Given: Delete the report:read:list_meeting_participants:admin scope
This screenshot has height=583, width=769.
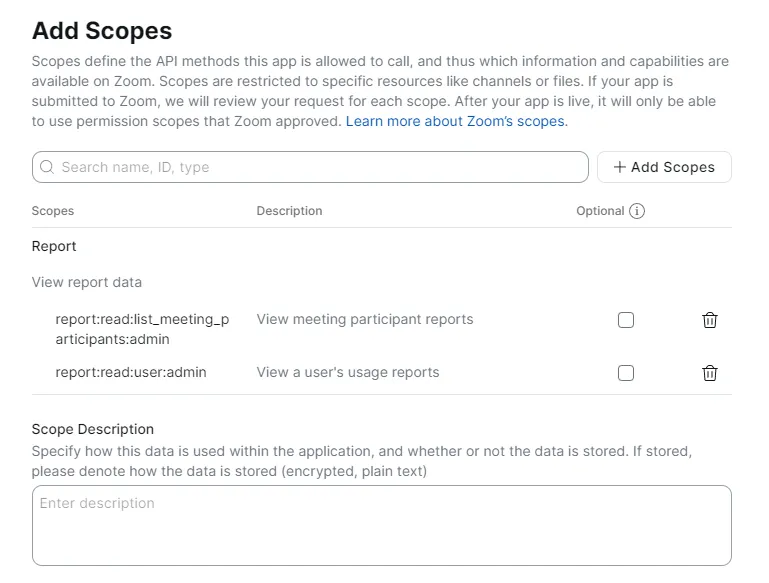Looking at the screenshot, I should tap(710, 320).
